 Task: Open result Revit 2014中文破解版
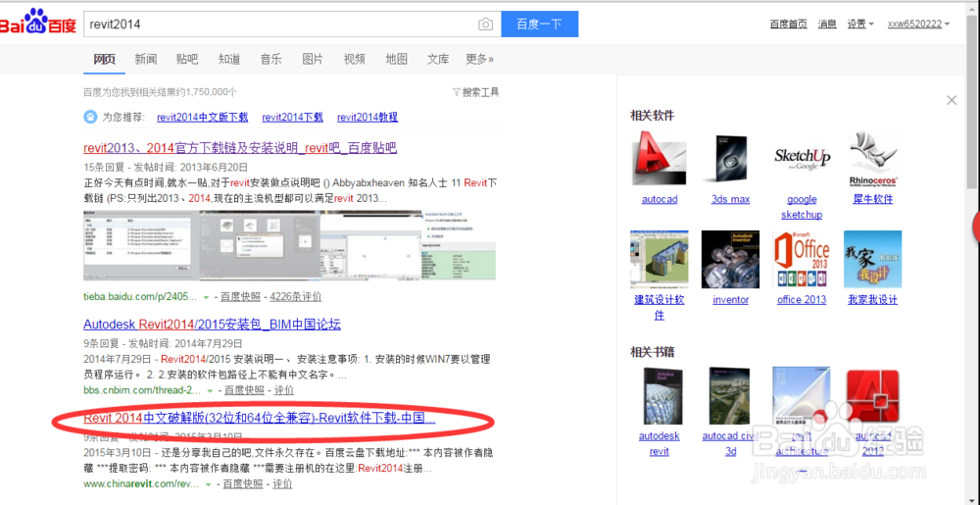260,418
